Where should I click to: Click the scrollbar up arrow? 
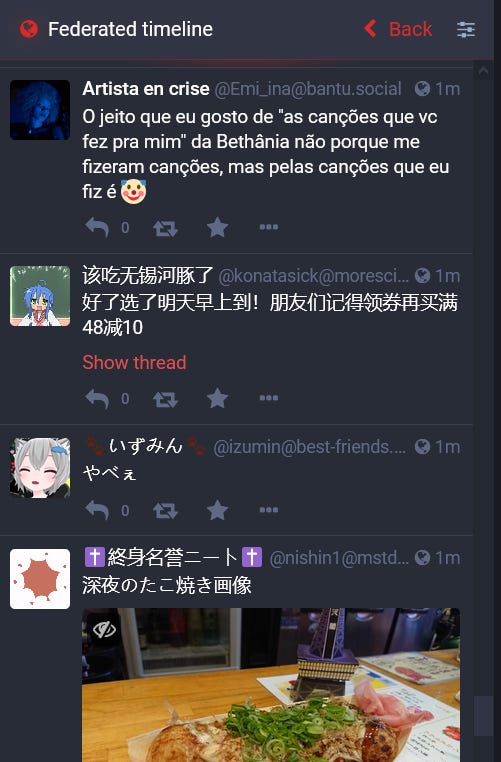click(483, 71)
